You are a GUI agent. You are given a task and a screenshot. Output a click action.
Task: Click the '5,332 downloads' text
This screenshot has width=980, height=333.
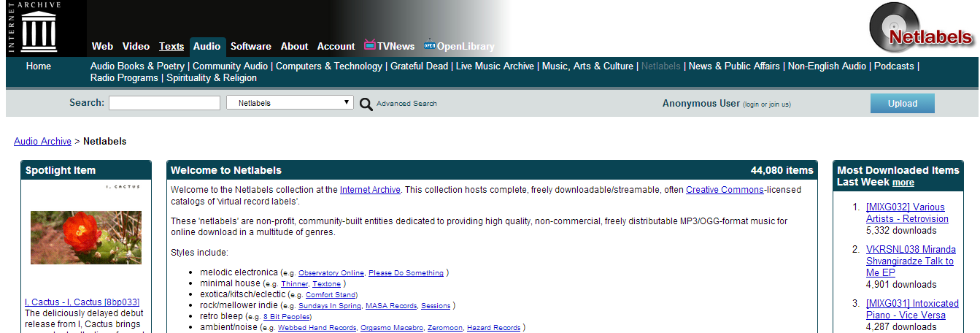coord(903,230)
